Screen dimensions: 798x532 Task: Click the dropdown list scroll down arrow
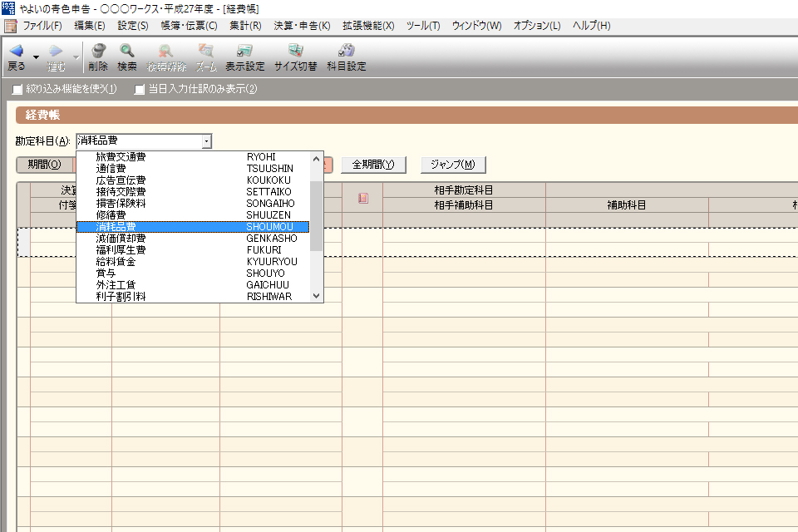coord(316,296)
